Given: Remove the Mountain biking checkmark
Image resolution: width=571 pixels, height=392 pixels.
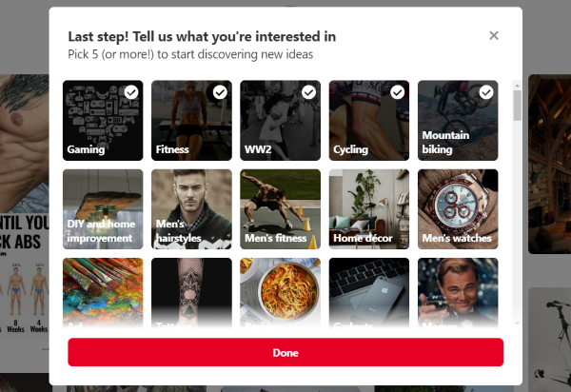Looking at the screenshot, I should (486, 92).
